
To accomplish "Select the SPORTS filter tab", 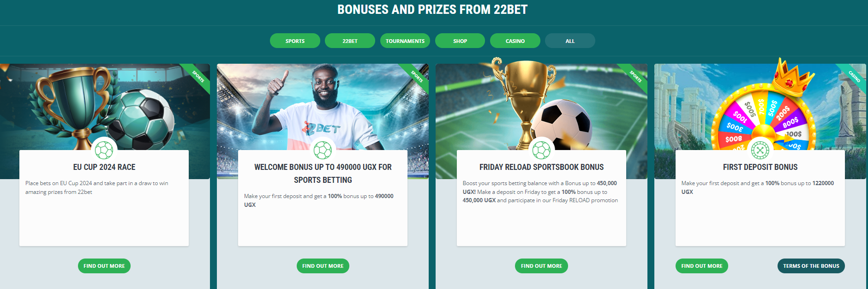I will (295, 41).
